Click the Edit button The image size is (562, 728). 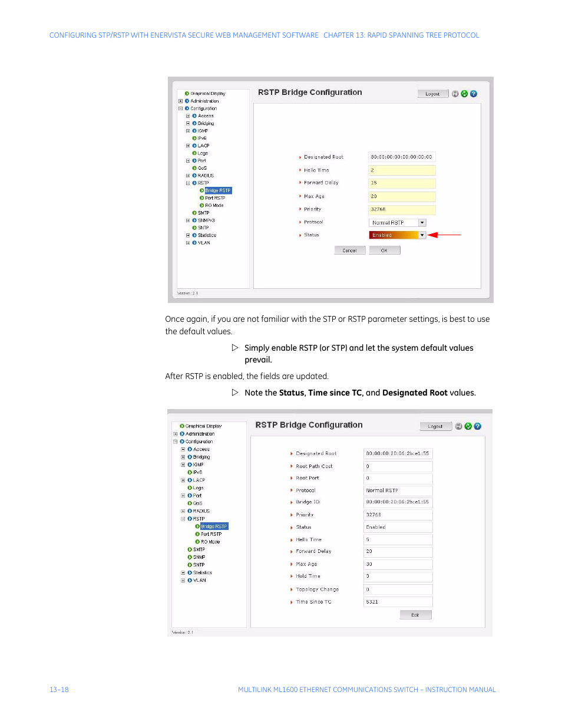tap(416, 615)
